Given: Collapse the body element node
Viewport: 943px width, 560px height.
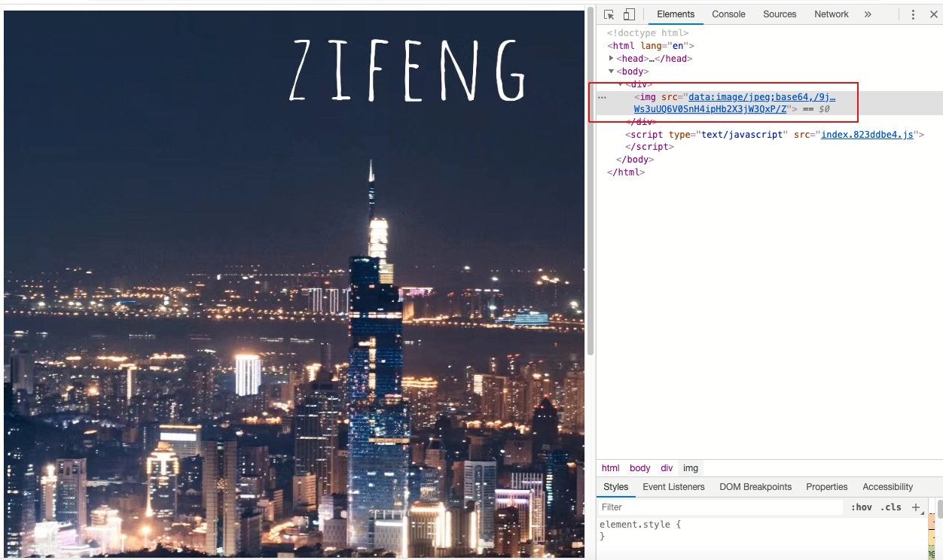Looking at the screenshot, I should pos(612,71).
